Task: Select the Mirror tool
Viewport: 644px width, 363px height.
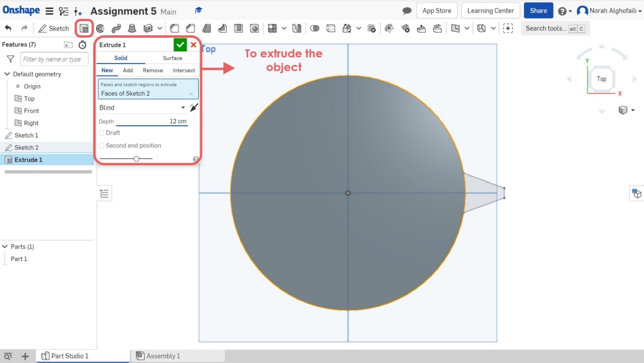Action: tap(297, 28)
